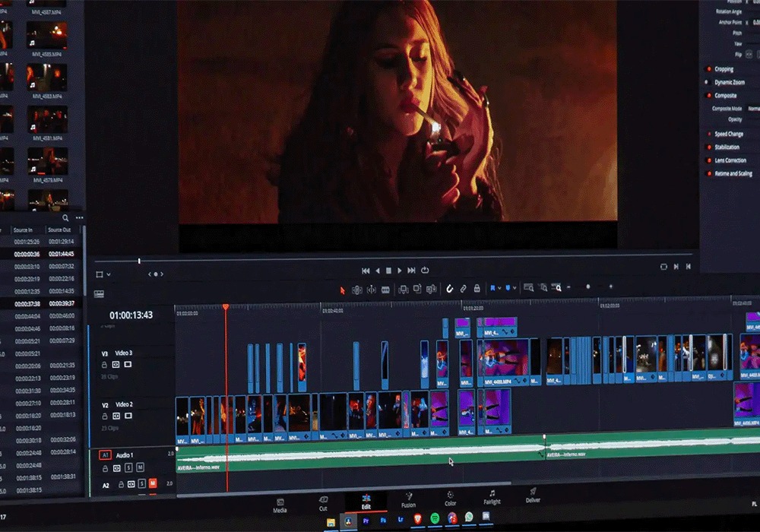
Task: Expand the Flag color dropdown arrow
Action: 499,289
